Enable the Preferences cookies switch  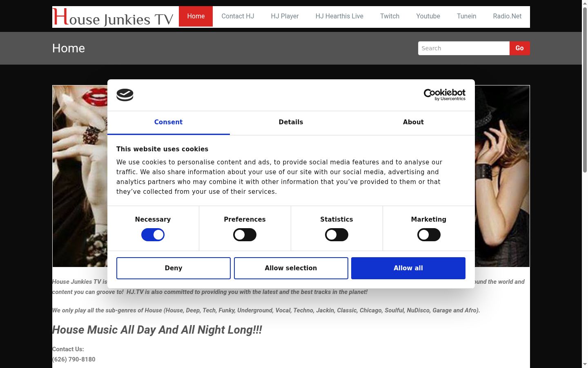(245, 235)
